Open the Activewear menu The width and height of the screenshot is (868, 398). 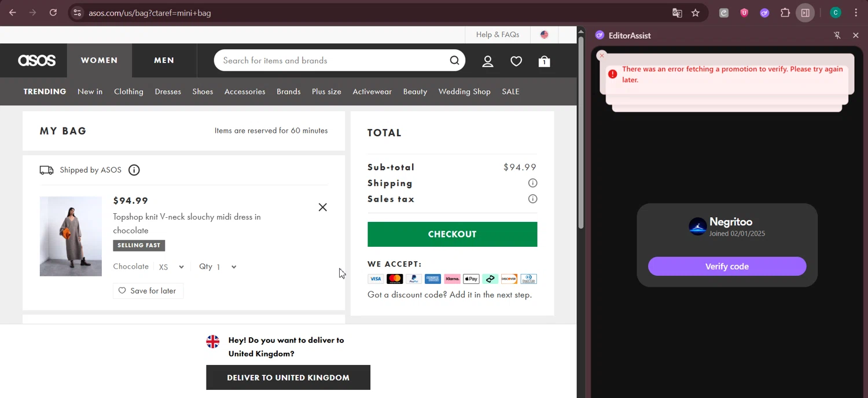[372, 92]
